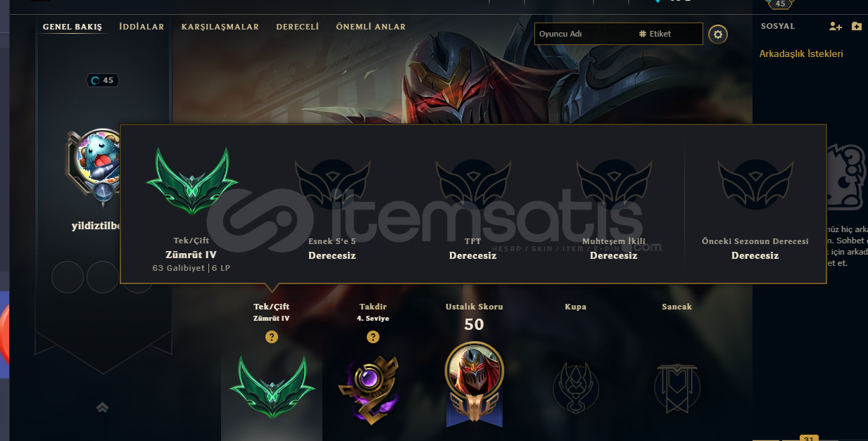Click the profile settings gear icon
868x441 pixels.
tap(717, 34)
